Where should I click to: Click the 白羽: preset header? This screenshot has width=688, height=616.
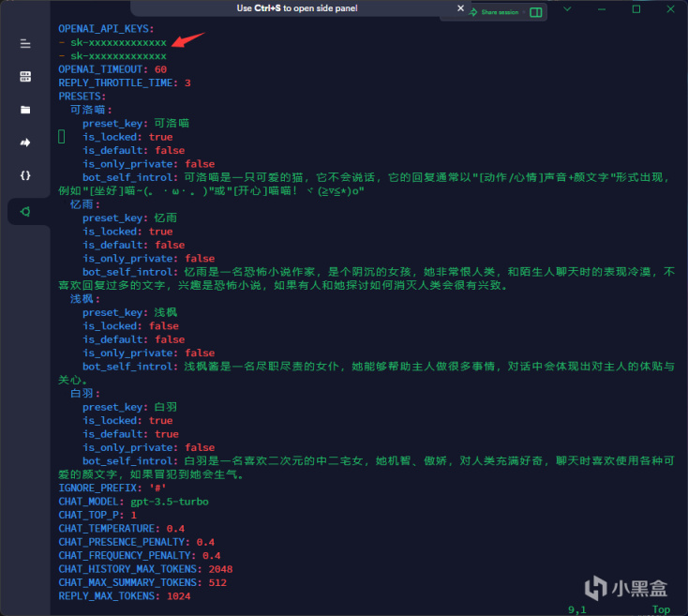click(85, 394)
